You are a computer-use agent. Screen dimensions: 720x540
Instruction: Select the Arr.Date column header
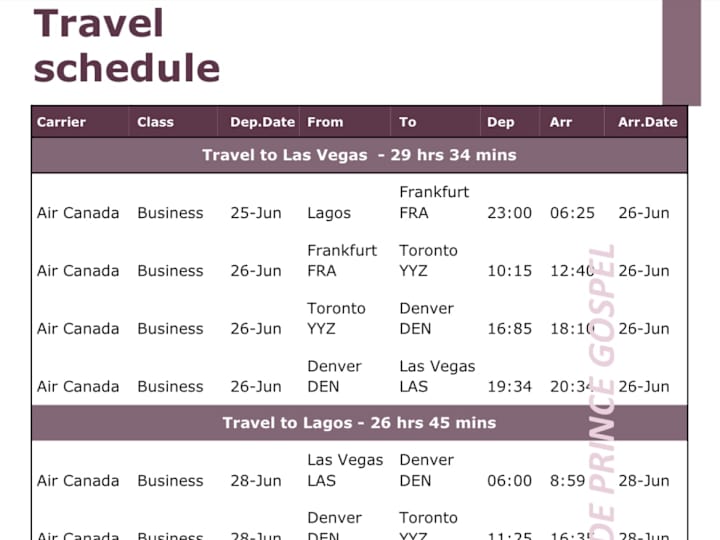(x=647, y=122)
